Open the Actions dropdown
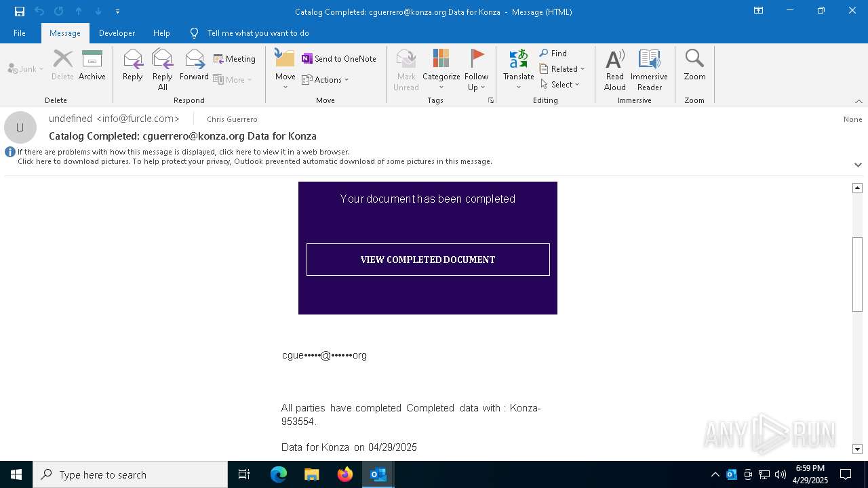The image size is (868, 488). pos(325,79)
